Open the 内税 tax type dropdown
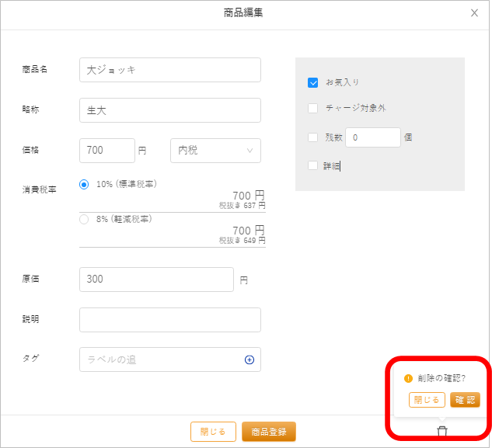492x448 pixels. point(215,151)
